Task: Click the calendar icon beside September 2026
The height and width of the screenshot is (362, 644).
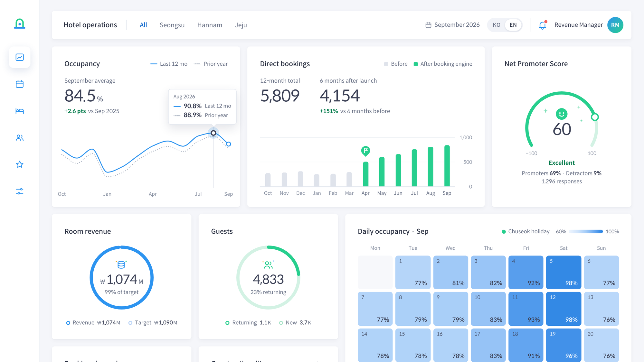Action: 428,25
